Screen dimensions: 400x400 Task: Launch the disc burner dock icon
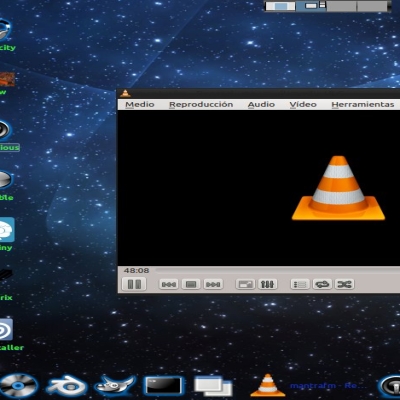coord(18,386)
